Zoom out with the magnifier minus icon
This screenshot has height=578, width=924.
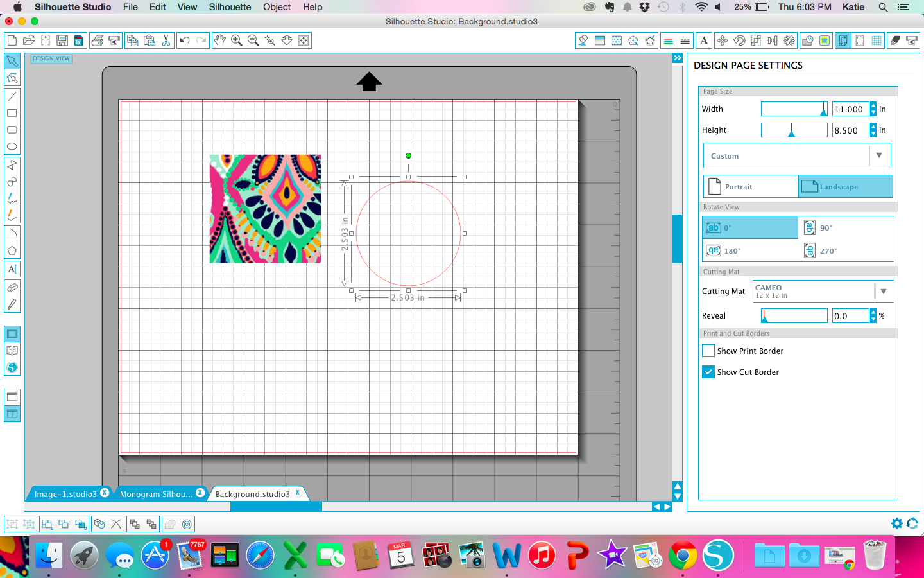253,40
